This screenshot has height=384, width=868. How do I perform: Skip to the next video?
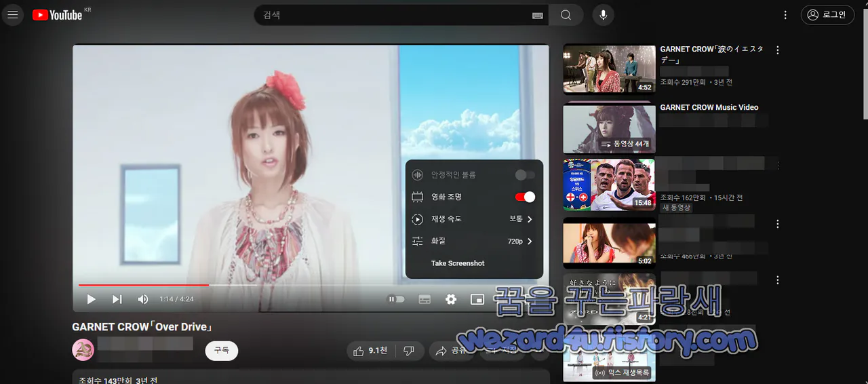point(117,299)
